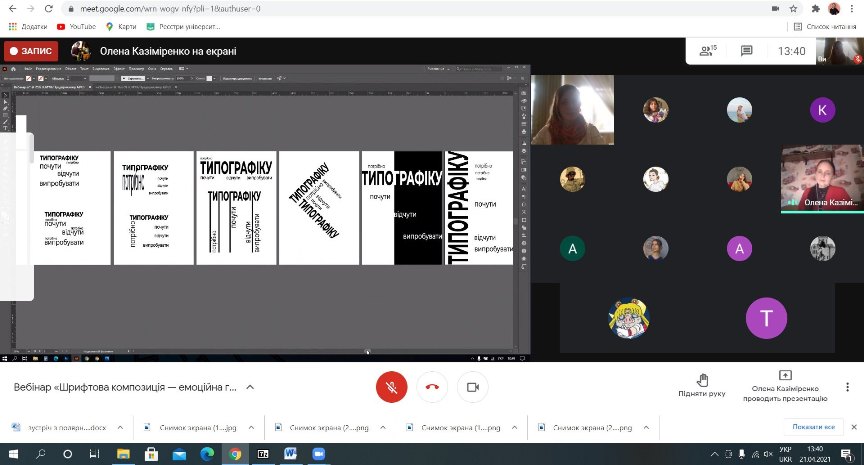Unmute the microphone in the call
Viewport: 864px width, 465px height.
[x=390, y=387]
